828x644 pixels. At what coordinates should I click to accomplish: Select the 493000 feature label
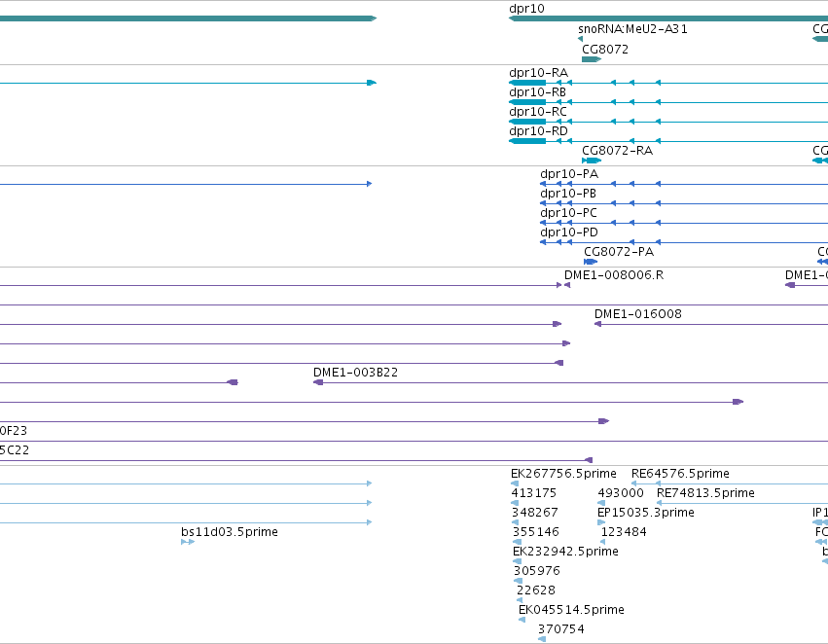(x=621, y=493)
